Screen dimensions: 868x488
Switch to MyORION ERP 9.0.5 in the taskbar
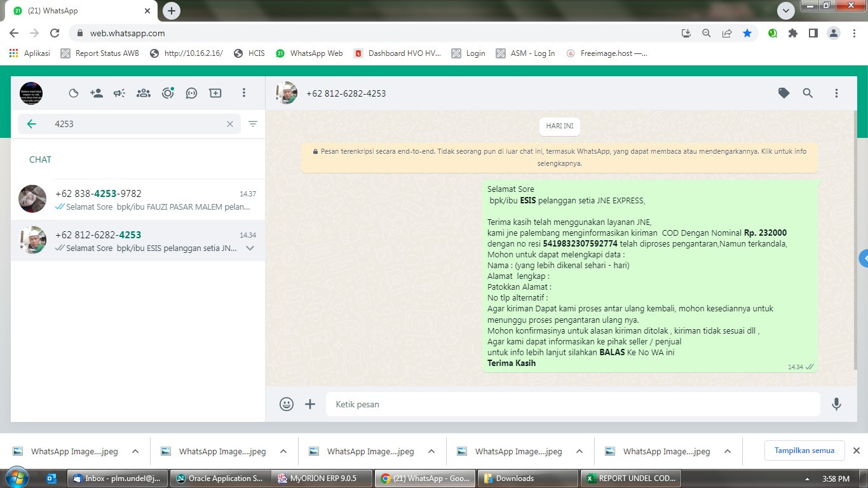(x=323, y=478)
